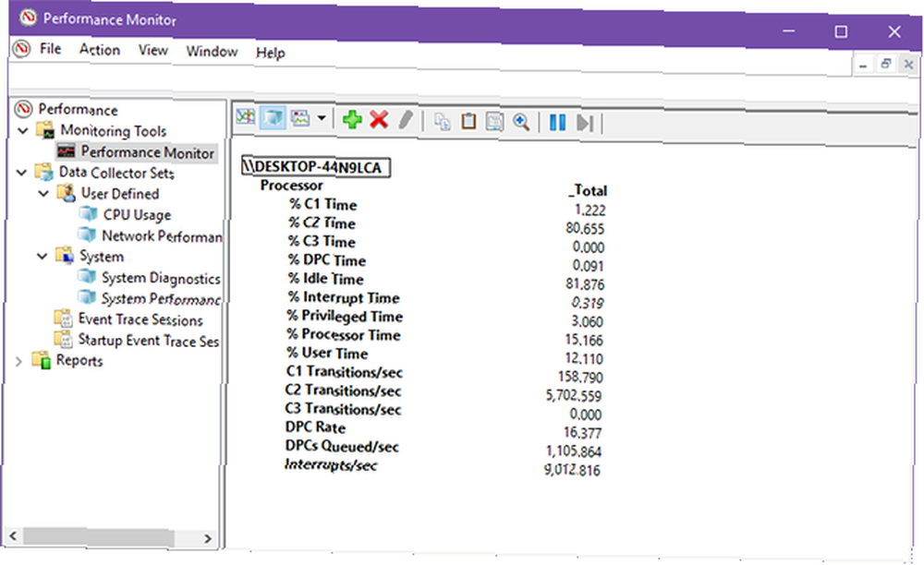Freeze the display with the pause icon
Viewport: 924px width, 565px height.
point(557,123)
